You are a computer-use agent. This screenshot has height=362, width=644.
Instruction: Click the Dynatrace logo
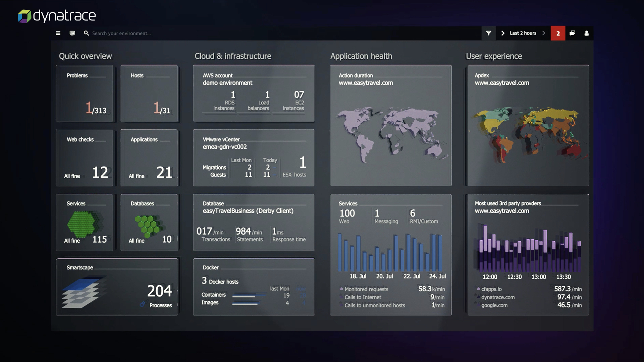pos(57,16)
